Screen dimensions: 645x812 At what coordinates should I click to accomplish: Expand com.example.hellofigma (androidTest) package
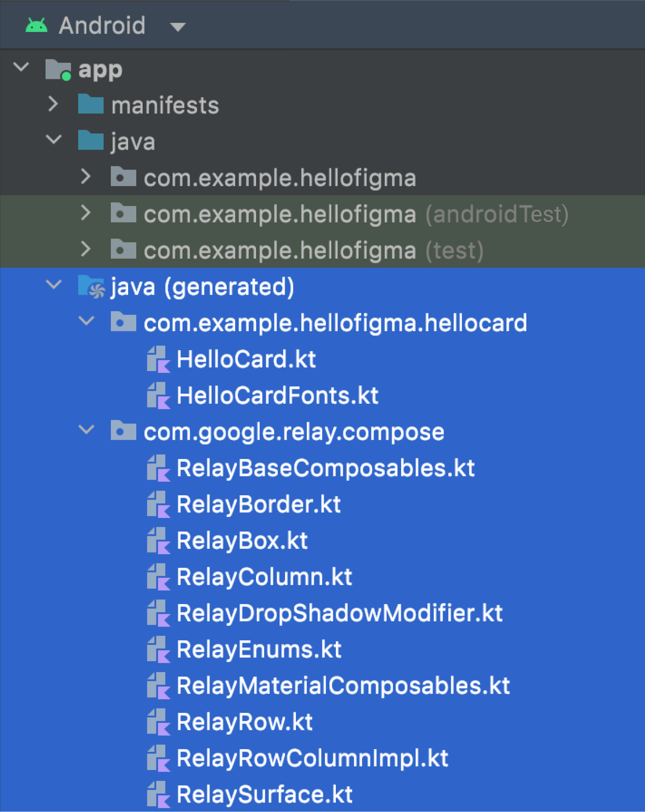tap(85, 212)
